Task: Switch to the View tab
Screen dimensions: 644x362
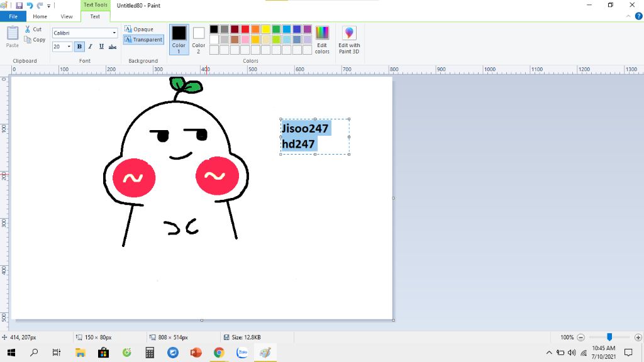Action: [x=67, y=16]
